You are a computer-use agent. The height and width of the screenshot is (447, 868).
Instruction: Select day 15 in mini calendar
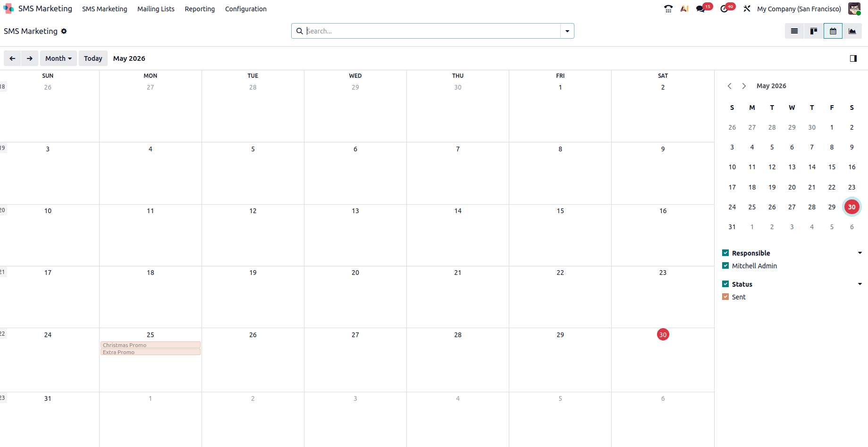(x=832, y=167)
